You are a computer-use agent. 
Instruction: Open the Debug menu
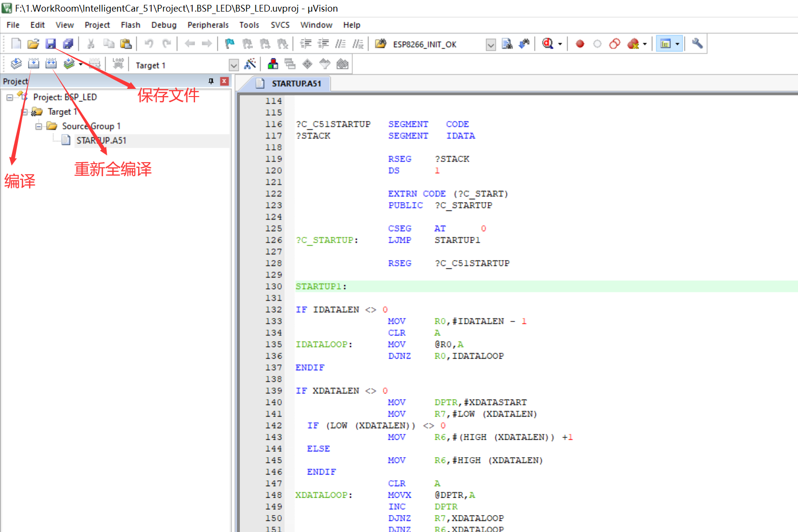coord(164,25)
